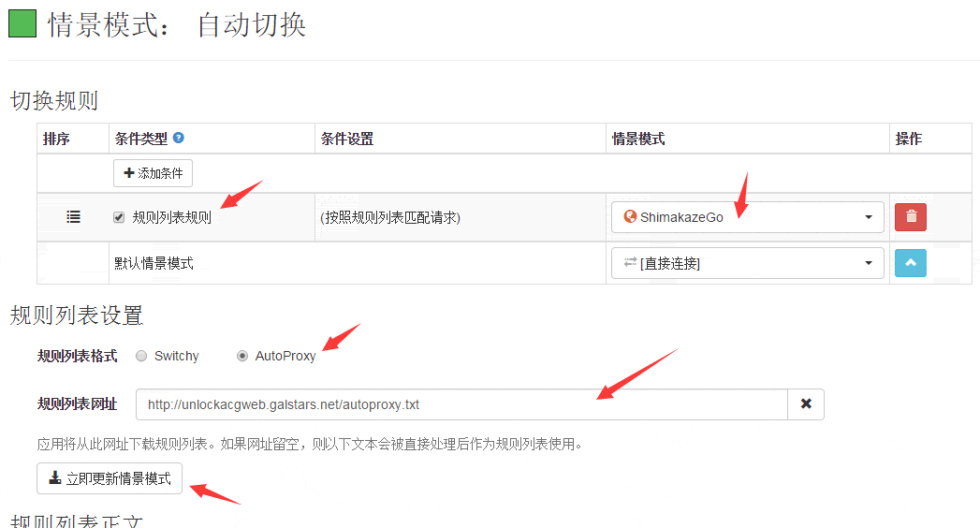The height and width of the screenshot is (528, 980).
Task: Expand the [直接连接] default profile dropdown
Action: (x=747, y=263)
